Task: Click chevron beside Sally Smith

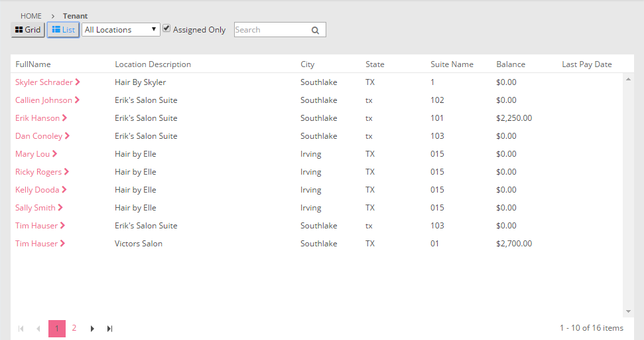Action: [x=60, y=208]
